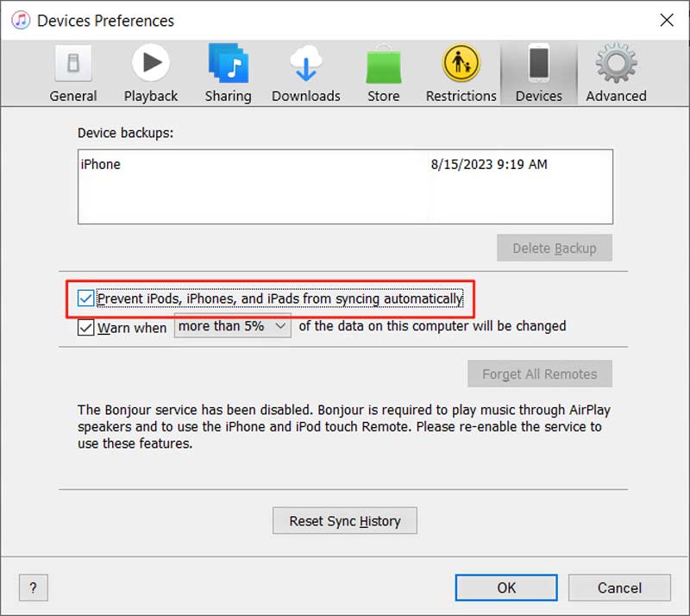Image resolution: width=690 pixels, height=616 pixels.
Task: Click the Forget All Remotes button
Action: [x=539, y=374]
